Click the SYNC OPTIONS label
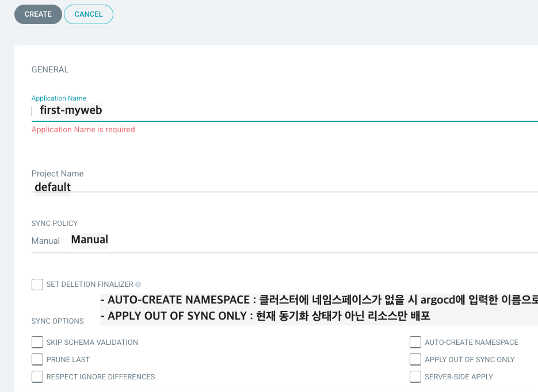 pyautogui.click(x=58, y=321)
